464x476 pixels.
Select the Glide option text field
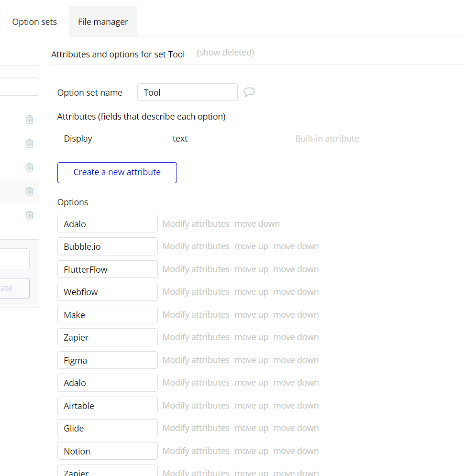107,428
